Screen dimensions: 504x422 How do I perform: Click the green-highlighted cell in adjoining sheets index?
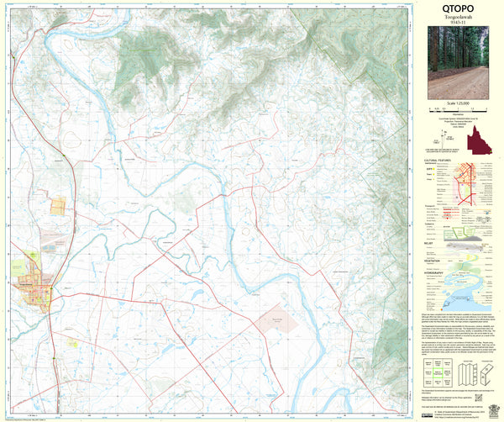point(438,372)
